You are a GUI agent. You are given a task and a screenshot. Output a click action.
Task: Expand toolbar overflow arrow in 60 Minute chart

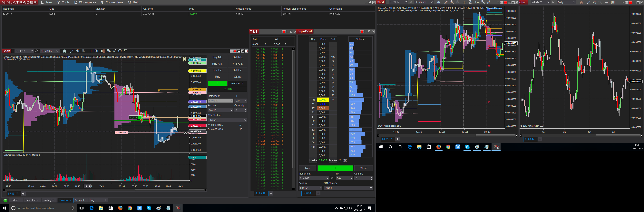pos(498,2)
